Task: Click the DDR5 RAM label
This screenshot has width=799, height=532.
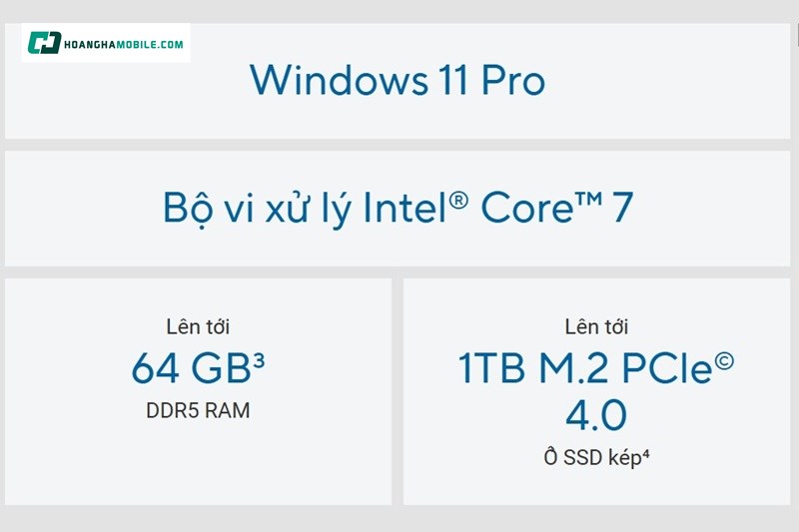Action: coord(198,411)
